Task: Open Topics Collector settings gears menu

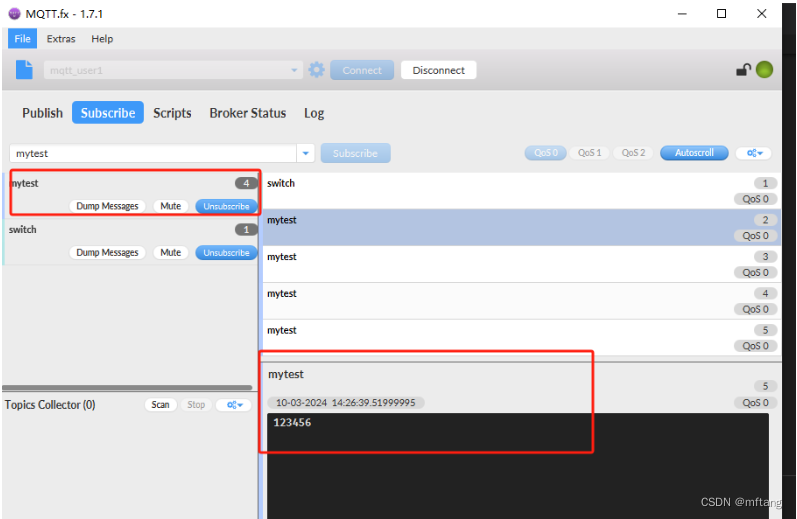Action: pyautogui.click(x=234, y=405)
